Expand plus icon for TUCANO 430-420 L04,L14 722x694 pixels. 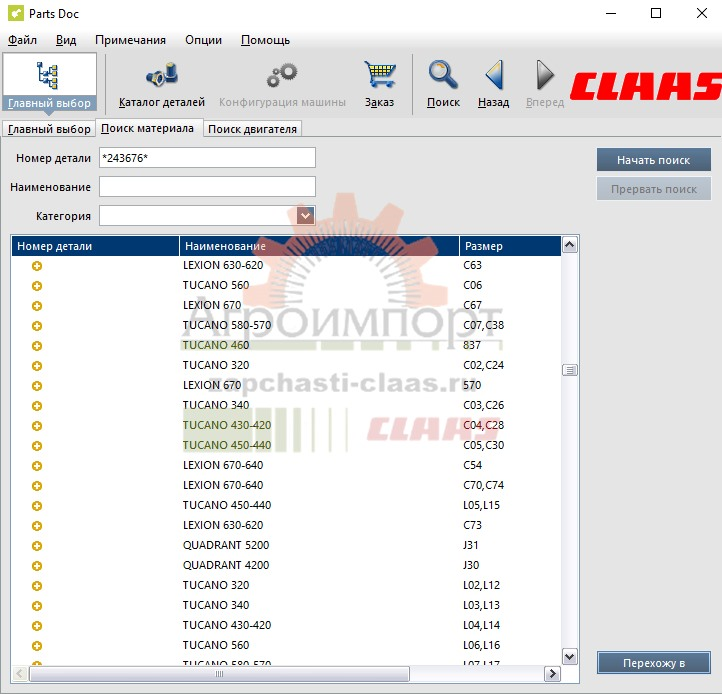(x=37, y=626)
